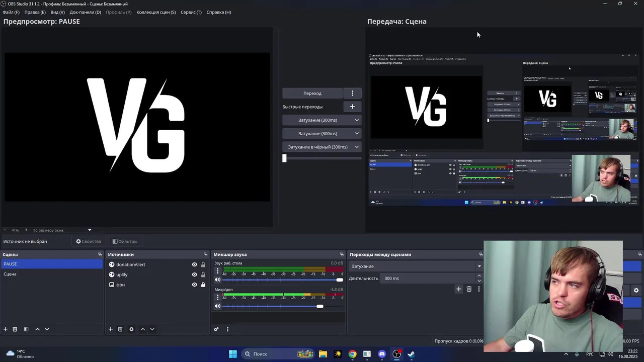The image size is (644, 362).
Task: Open audio mixer toolbar three-dot menu
Action: (x=227, y=329)
